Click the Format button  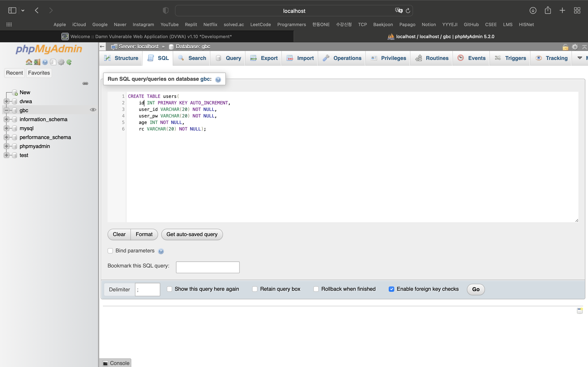pyautogui.click(x=144, y=234)
